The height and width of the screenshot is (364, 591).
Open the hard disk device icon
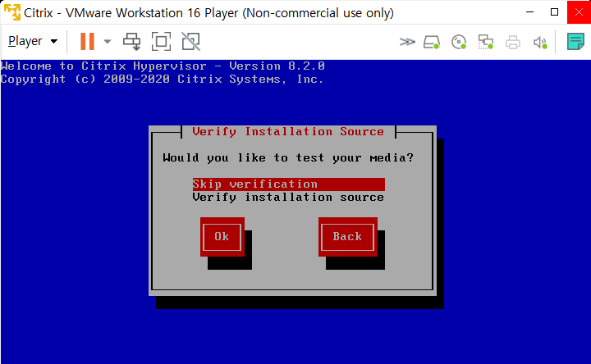pyautogui.click(x=432, y=42)
